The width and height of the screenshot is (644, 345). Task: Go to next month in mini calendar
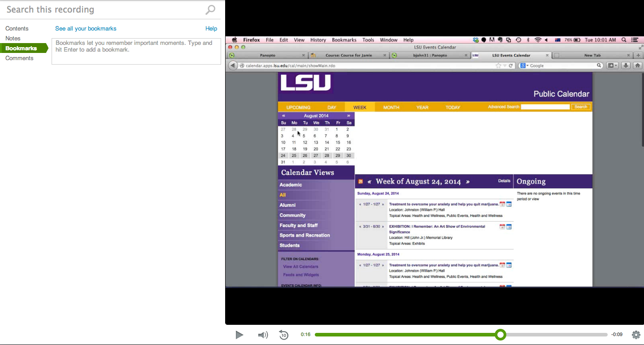(x=348, y=116)
